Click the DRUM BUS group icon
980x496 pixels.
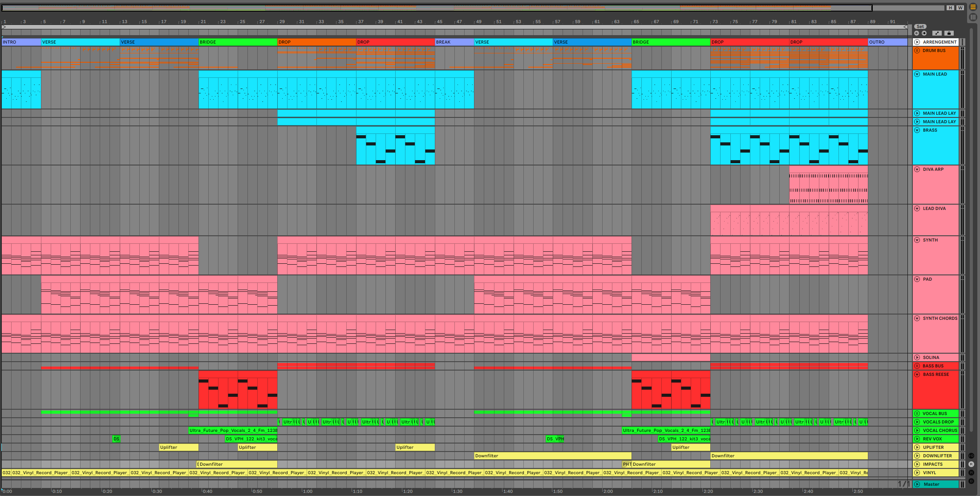pyautogui.click(x=917, y=51)
